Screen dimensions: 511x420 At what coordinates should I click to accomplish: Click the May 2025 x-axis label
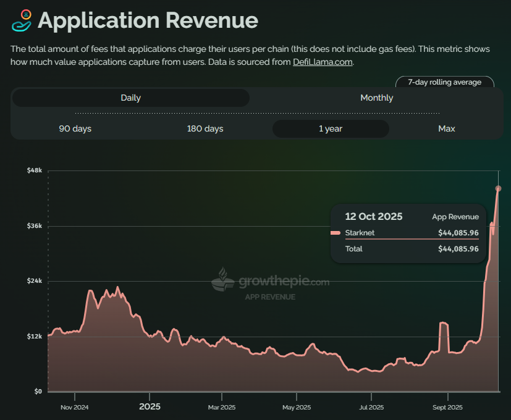297,407
